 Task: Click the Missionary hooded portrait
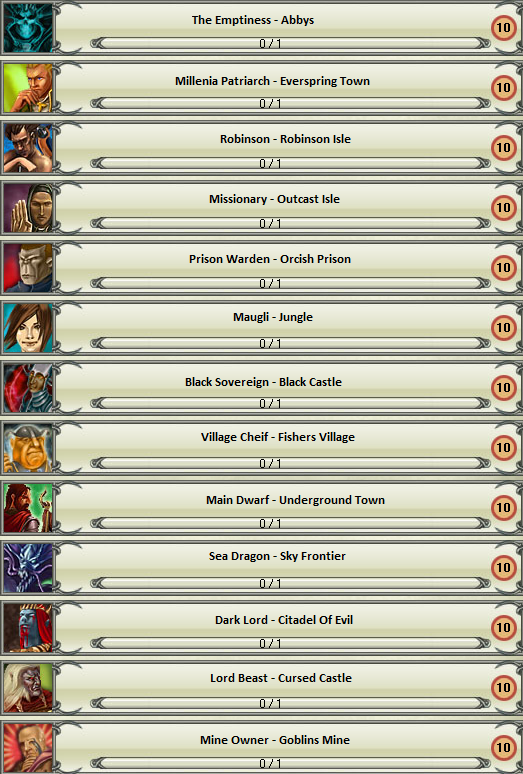click(28, 208)
